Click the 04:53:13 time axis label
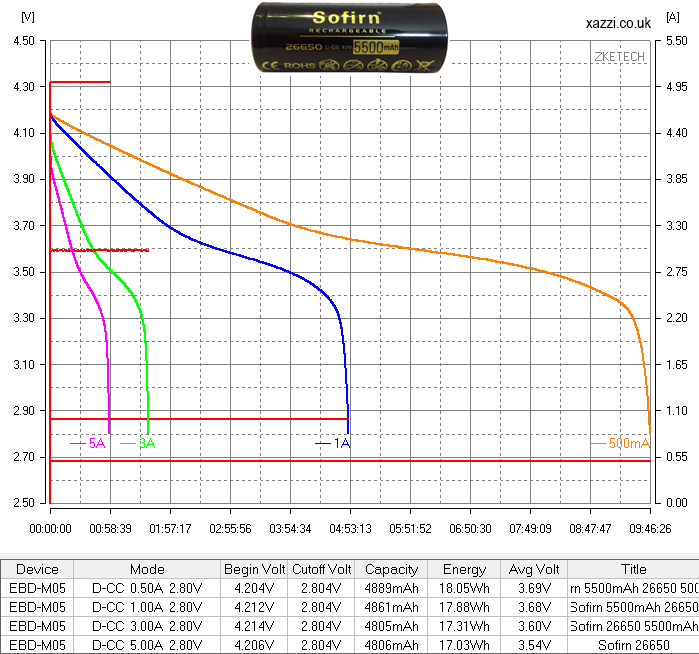The height and width of the screenshot is (654, 699). coord(350,529)
